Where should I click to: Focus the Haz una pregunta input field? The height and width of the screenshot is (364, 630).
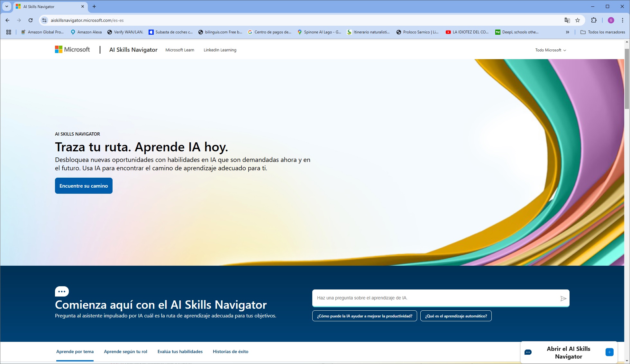pyautogui.click(x=434, y=298)
